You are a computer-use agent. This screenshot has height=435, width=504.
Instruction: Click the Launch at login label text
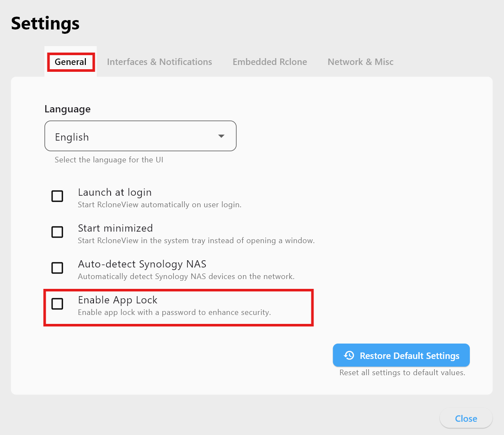114,192
